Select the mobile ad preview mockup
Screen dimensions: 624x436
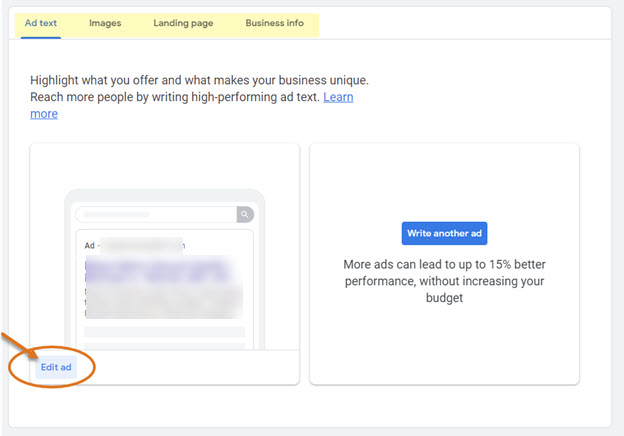(x=165, y=270)
